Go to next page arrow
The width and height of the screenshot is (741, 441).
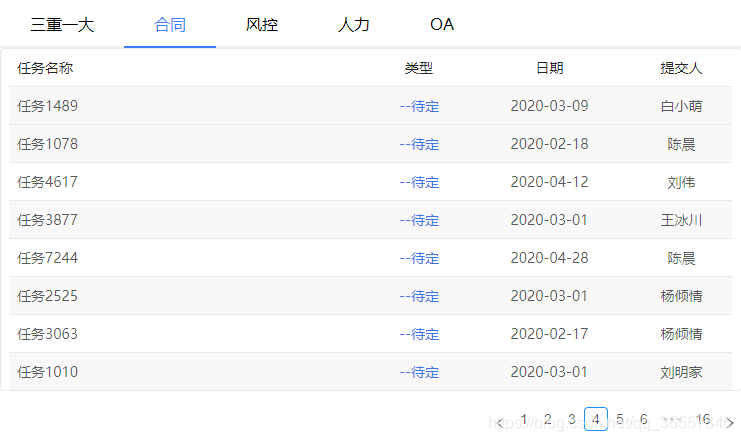(730, 422)
